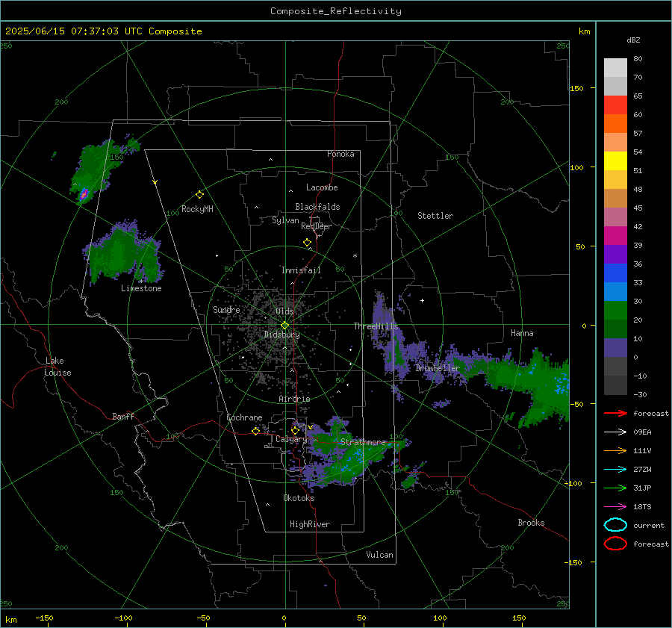The width and height of the screenshot is (672, 628).
Task: Click the 51 dBZ yellow color swatch
Action: (x=615, y=161)
